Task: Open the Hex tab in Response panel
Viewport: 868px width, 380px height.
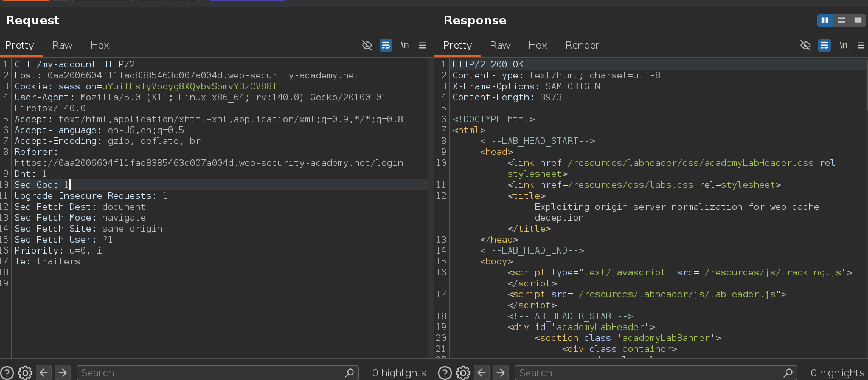Action: (538, 45)
